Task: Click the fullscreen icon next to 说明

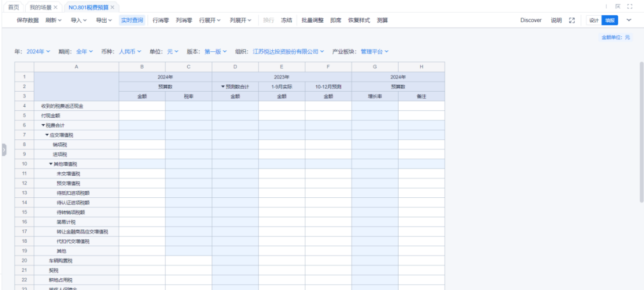Action: pyautogui.click(x=572, y=20)
